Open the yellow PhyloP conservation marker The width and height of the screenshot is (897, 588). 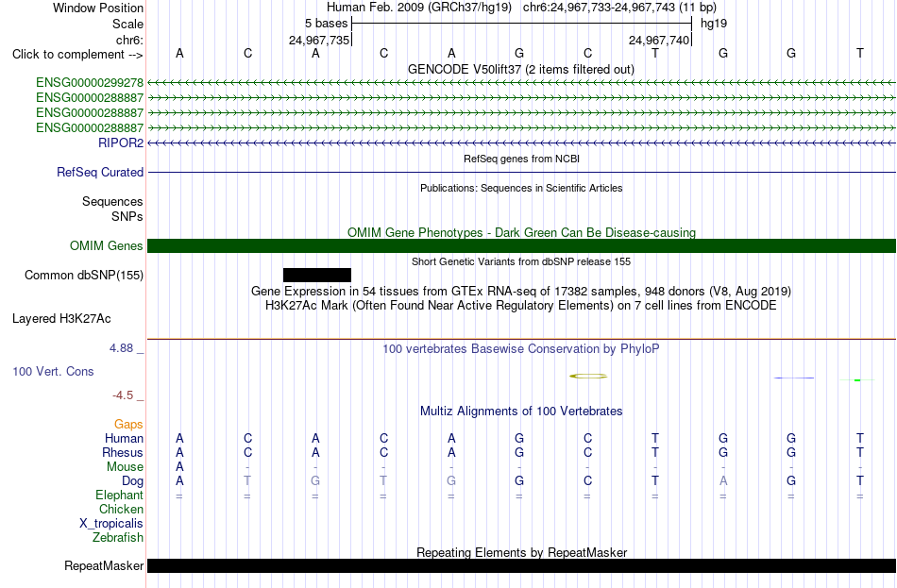588,377
